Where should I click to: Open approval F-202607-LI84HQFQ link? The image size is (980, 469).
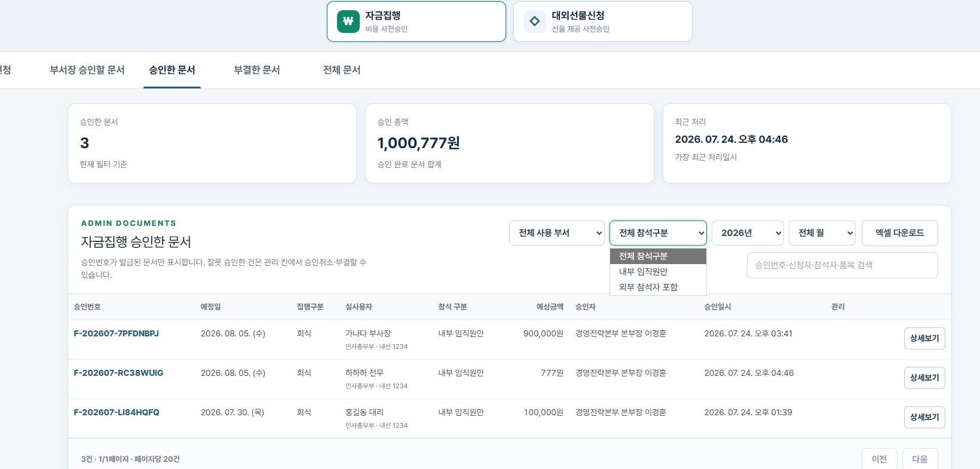click(117, 412)
